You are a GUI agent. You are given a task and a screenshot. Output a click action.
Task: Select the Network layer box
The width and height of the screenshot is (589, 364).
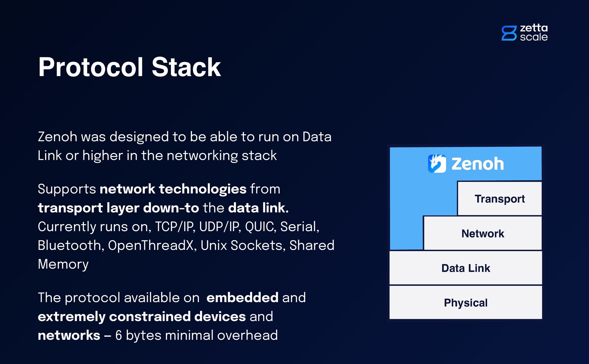click(x=483, y=233)
